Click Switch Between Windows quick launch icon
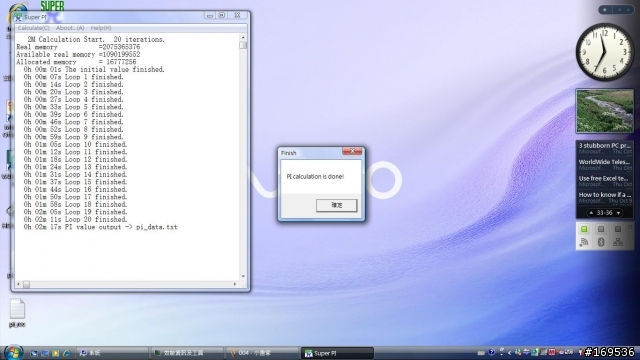Image resolution: width=640 pixels, height=360 pixels. coord(45,353)
